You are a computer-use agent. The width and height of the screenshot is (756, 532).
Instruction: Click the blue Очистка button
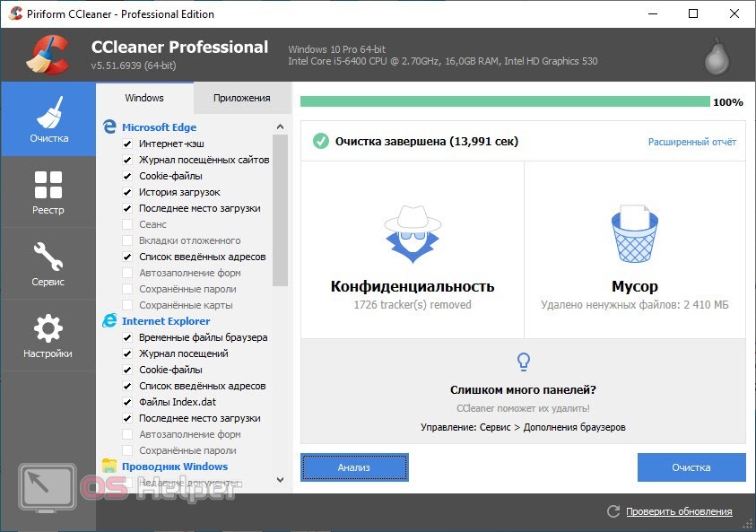(x=691, y=467)
